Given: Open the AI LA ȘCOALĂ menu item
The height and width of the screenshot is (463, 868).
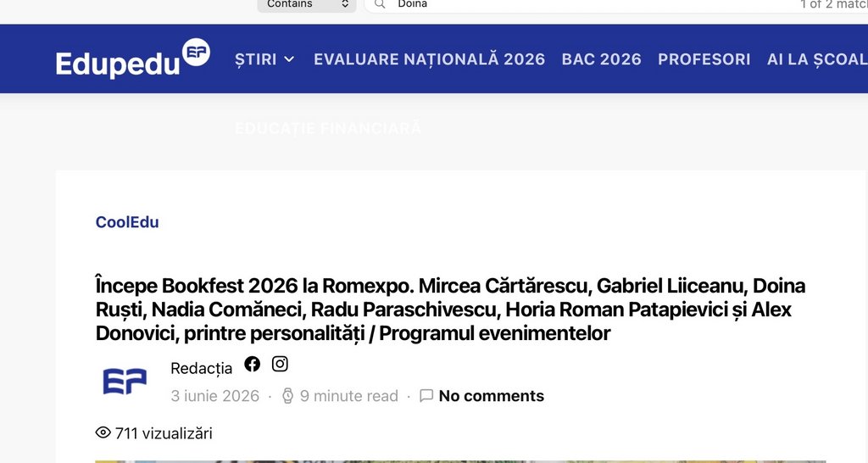Looking at the screenshot, I should 817,59.
